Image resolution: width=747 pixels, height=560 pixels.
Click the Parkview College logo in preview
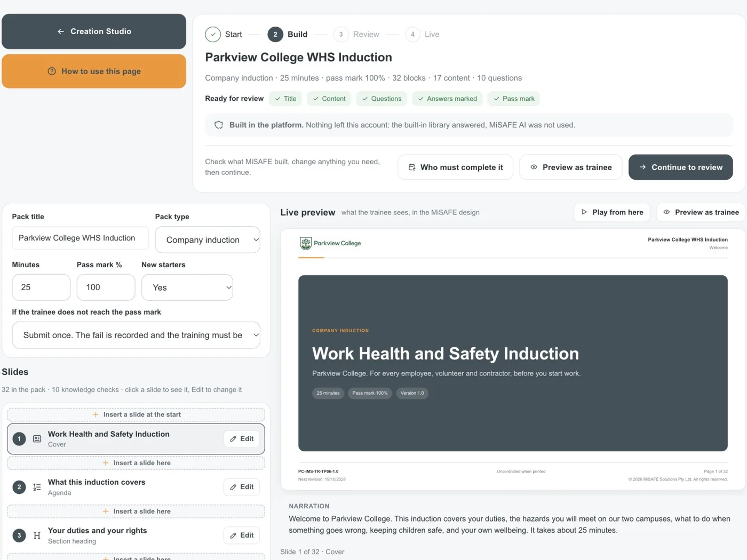pyautogui.click(x=330, y=243)
